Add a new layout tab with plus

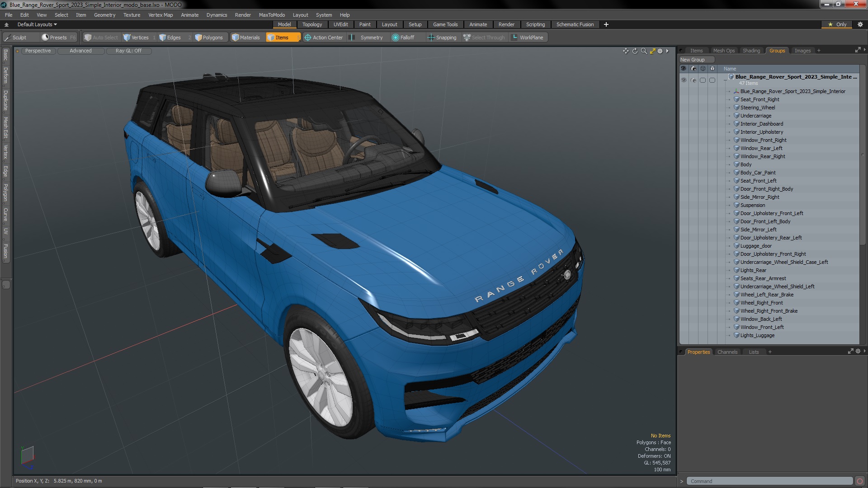pyautogui.click(x=606, y=24)
